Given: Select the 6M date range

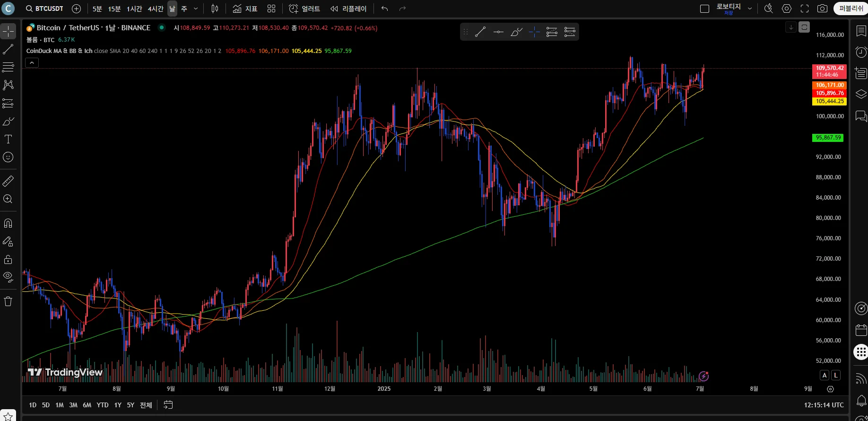Looking at the screenshot, I should pyautogui.click(x=87, y=405).
